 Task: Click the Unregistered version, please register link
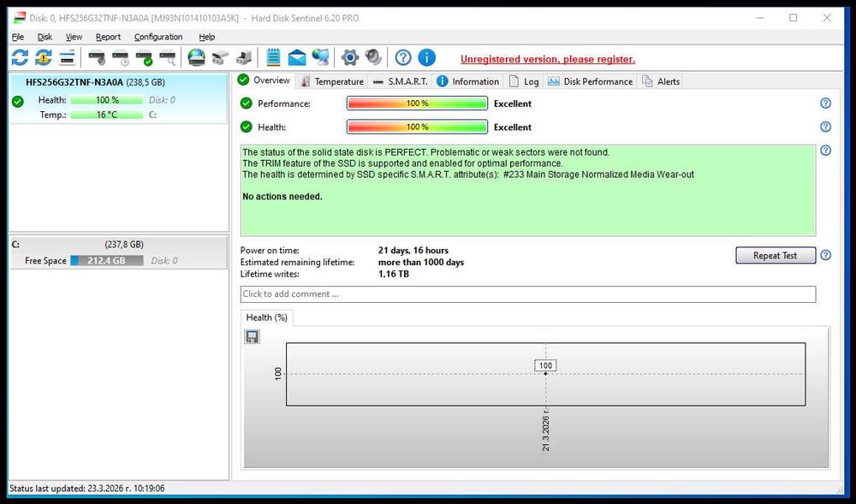click(548, 59)
